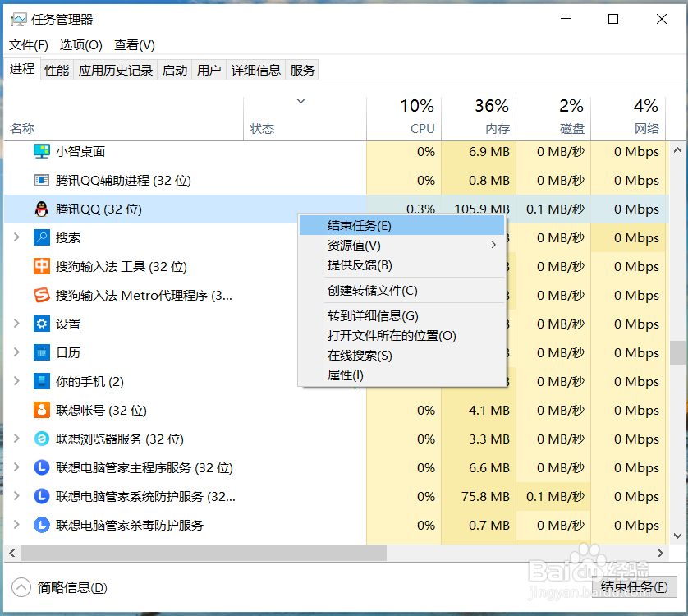Sort by the 名称 column header
Screen dimensions: 688x616
click(123, 118)
